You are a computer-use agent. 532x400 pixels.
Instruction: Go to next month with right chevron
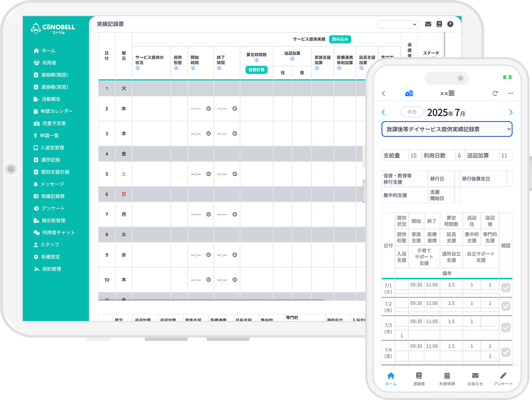click(x=511, y=112)
